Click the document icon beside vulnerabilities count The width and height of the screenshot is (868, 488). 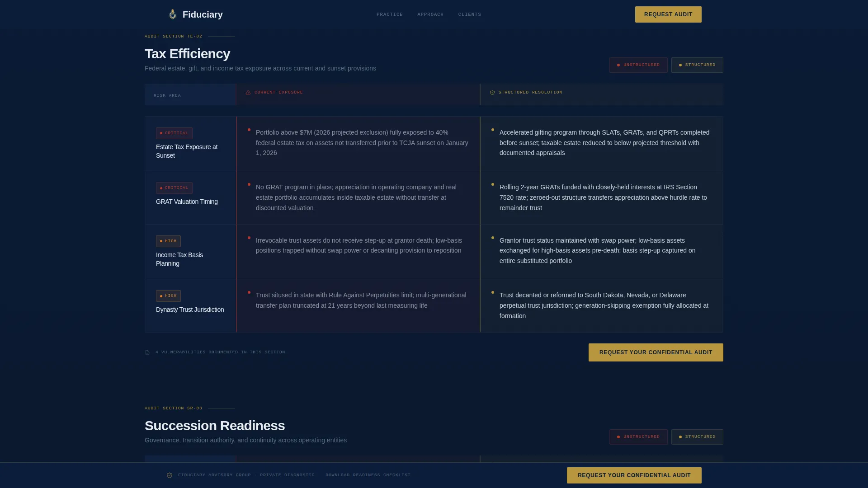tap(147, 352)
